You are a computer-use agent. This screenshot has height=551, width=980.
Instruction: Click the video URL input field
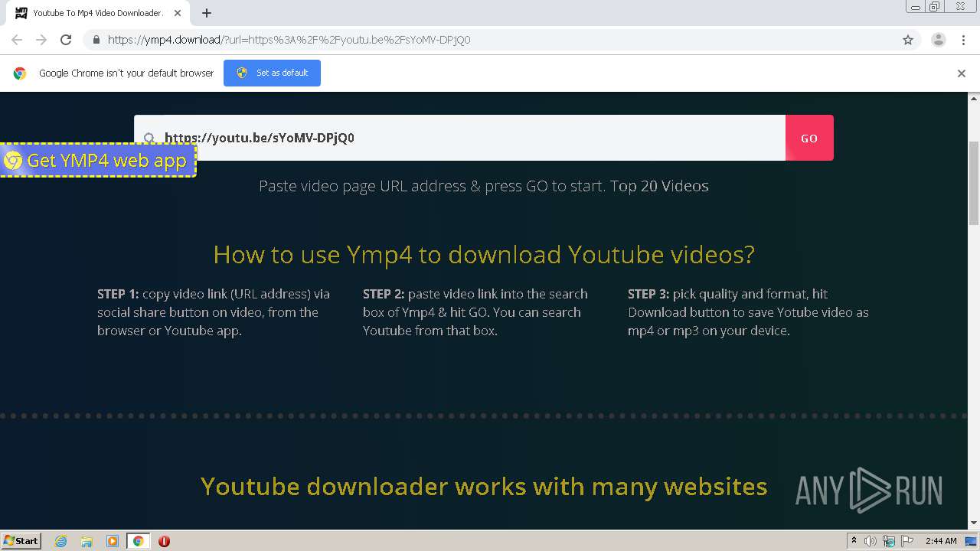[x=459, y=138]
